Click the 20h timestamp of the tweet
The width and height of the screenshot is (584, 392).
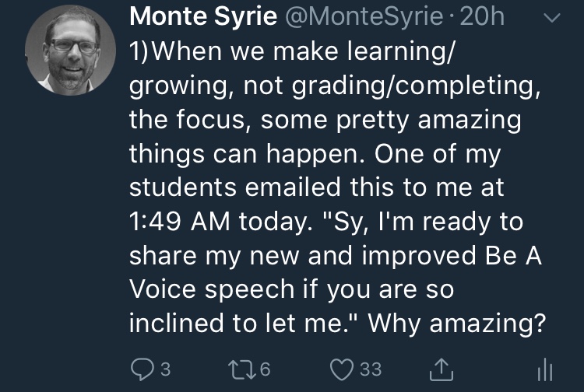[x=484, y=17]
